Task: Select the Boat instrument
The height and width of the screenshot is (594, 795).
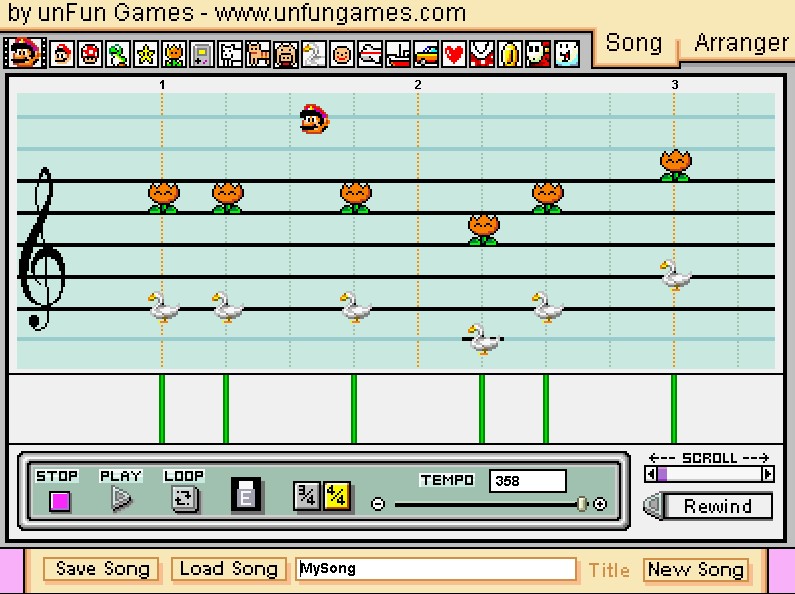Action: [x=398, y=54]
